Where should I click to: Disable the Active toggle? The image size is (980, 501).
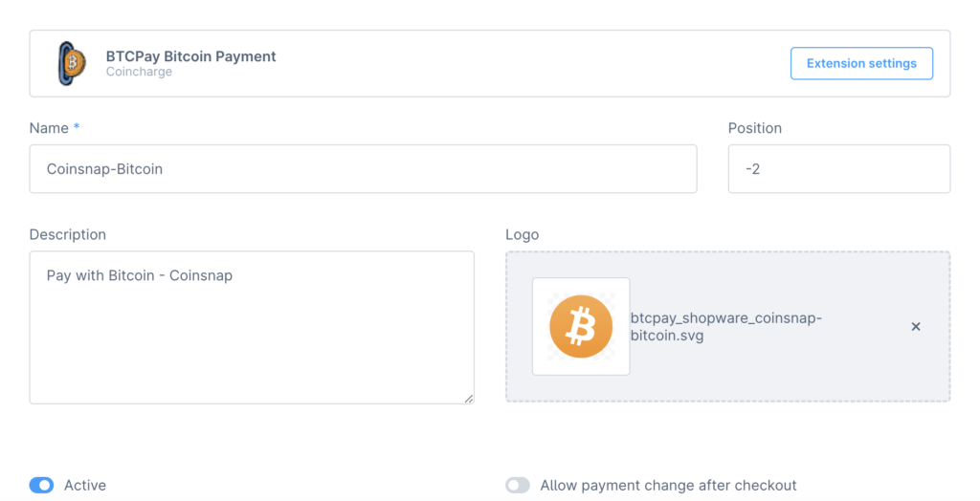click(x=41, y=486)
